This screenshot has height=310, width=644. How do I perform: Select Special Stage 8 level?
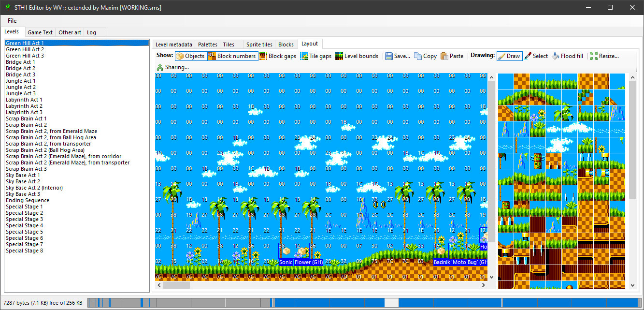pyautogui.click(x=24, y=251)
